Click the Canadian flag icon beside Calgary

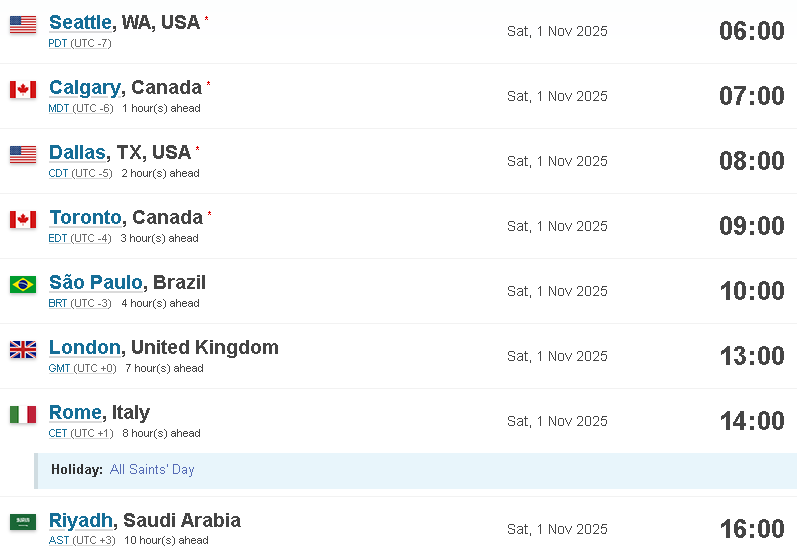pyautogui.click(x=23, y=89)
